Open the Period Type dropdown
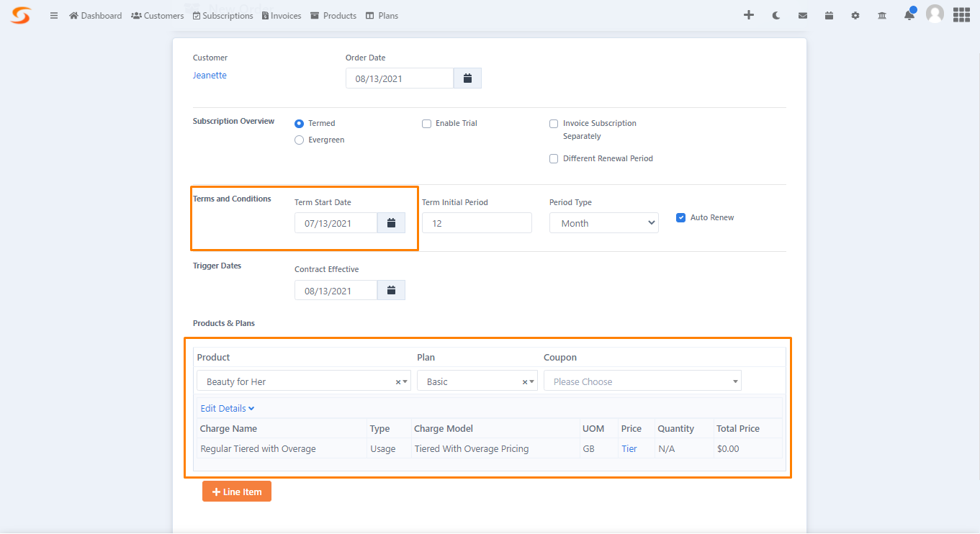Screen dimensions: 980x534 (x=603, y=222)
